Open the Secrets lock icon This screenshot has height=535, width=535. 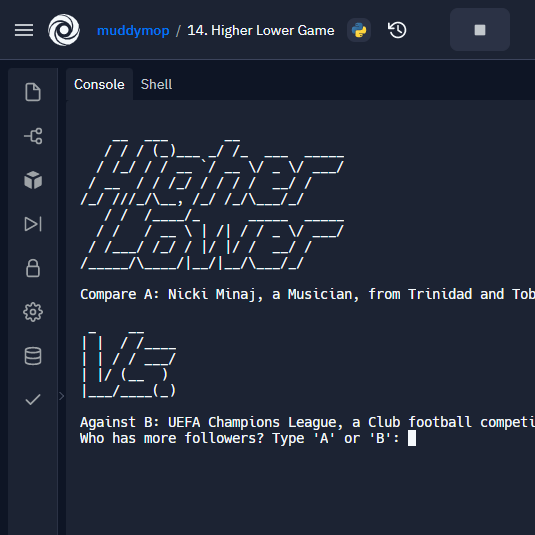click(33, 268)
